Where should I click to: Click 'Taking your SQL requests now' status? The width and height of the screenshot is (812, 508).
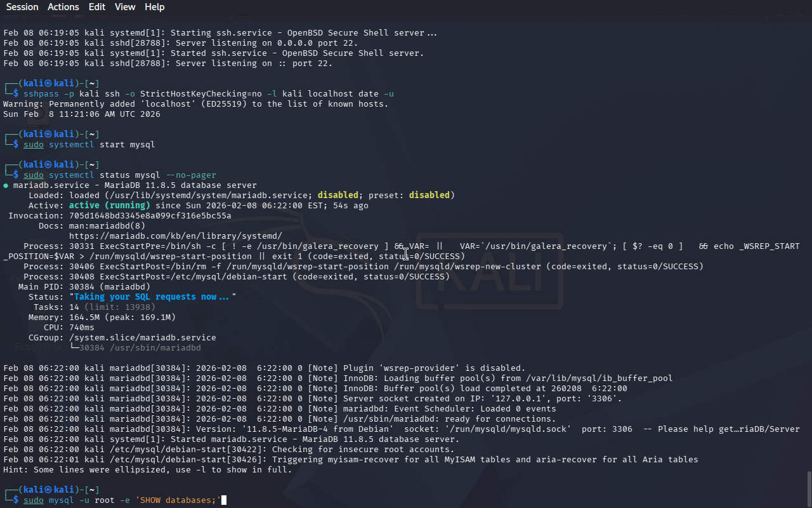point(152,297)
